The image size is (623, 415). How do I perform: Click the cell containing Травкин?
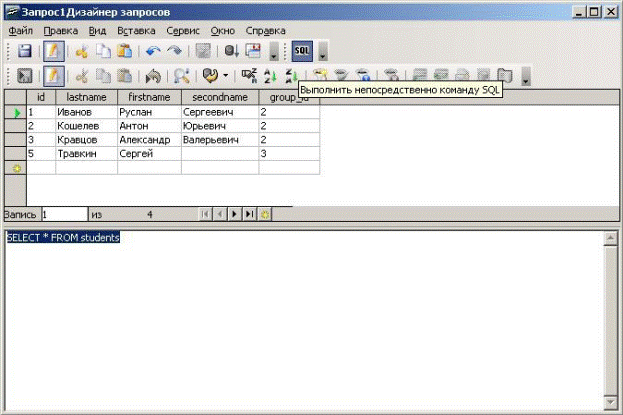pyautogui.click(x=87, y=154)
